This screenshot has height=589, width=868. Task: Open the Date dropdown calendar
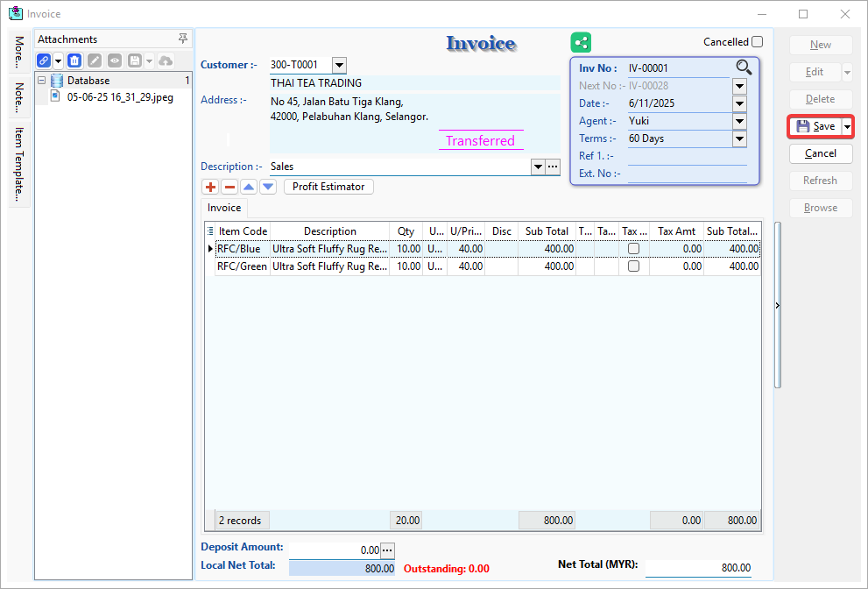[739, 103]
